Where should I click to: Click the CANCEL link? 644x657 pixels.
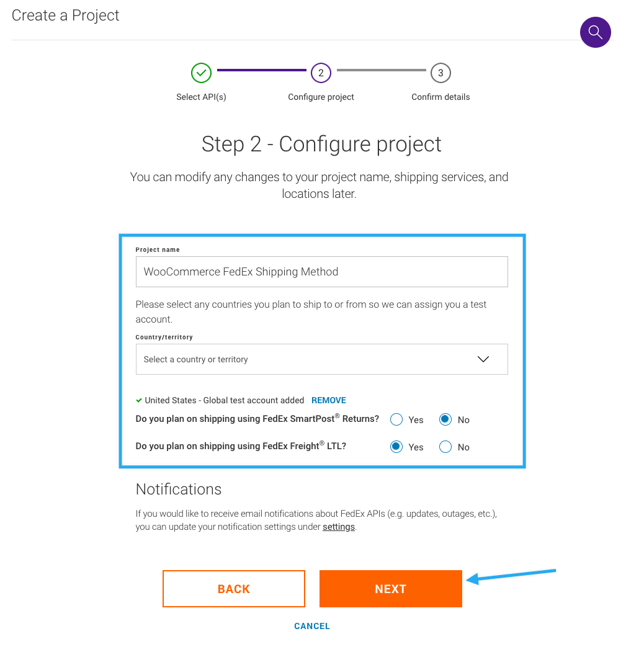pos(312,626)
